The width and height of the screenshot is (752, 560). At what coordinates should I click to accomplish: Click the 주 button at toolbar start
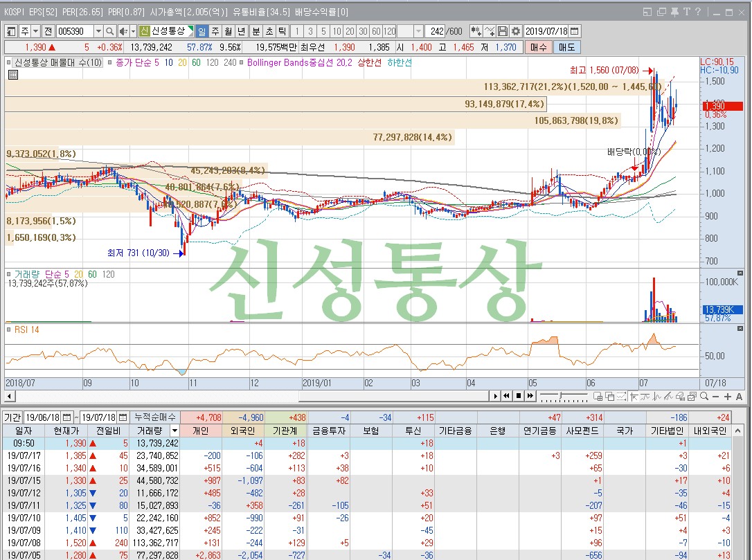click(24, 32)
